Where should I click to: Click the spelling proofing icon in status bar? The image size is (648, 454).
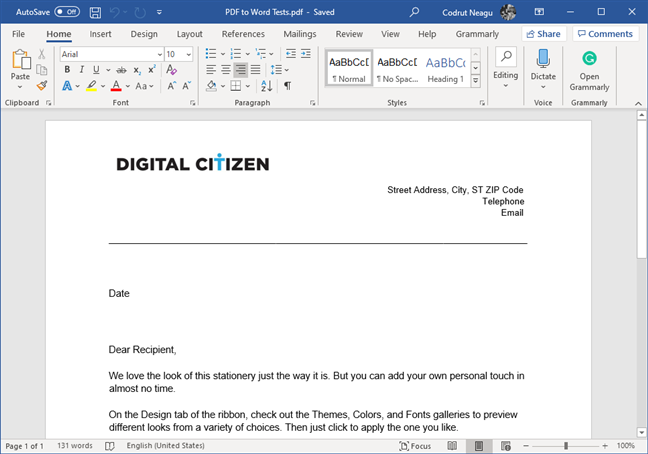coord(110,446)
